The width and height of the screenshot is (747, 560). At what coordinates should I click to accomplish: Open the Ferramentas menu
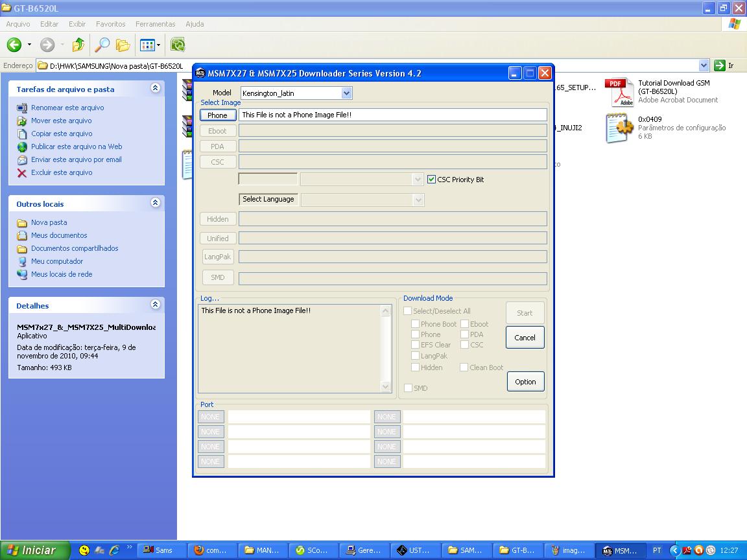[x=156, y=24]
